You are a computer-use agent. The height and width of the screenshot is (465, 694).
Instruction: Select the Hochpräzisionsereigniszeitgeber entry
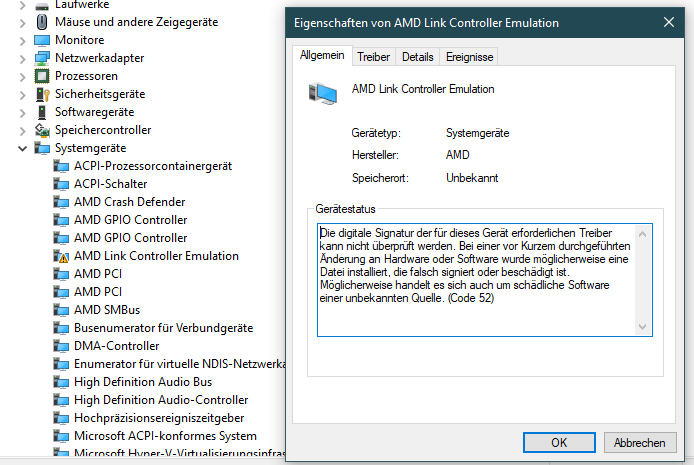tap(159, 418)
